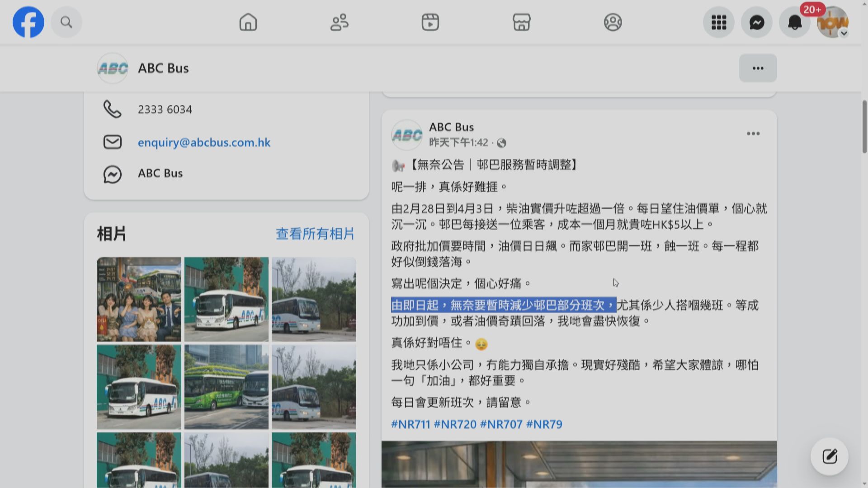Click the Facebook logo
The height and width of the screenshot is (488, 868).
28,22
